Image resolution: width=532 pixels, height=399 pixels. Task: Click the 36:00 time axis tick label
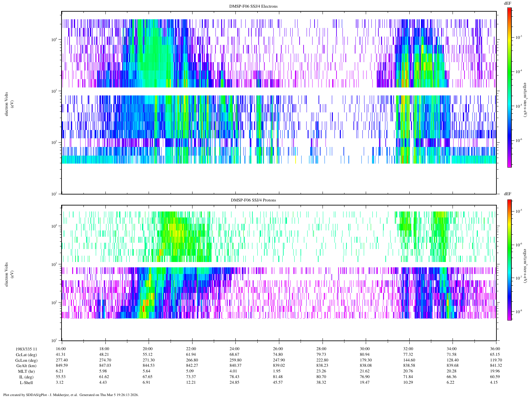pyautogui.click(x=495, y=349)
